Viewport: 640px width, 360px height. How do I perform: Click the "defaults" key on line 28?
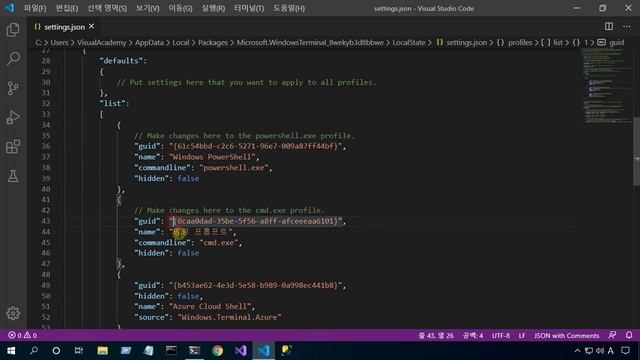[x=121, y=61]
